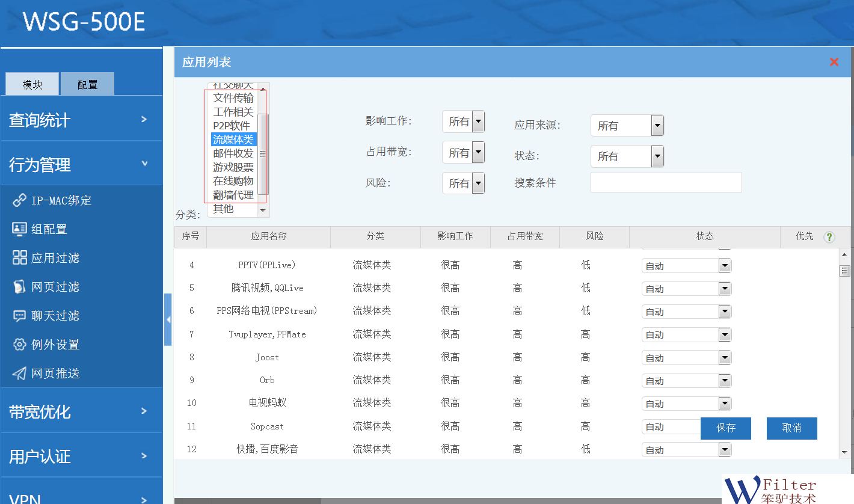
Task: Close the 应用列表 dialog with red X
Action: coord(834,62)
